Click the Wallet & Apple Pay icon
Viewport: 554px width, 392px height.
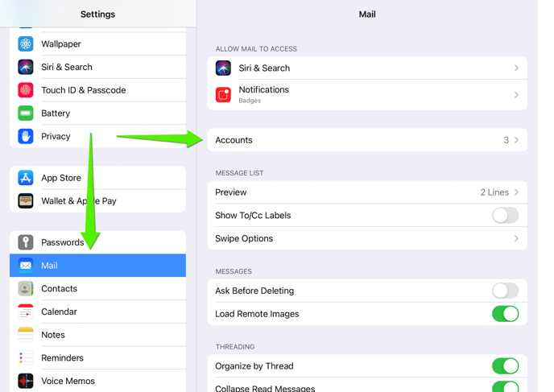tap(26, 201)
